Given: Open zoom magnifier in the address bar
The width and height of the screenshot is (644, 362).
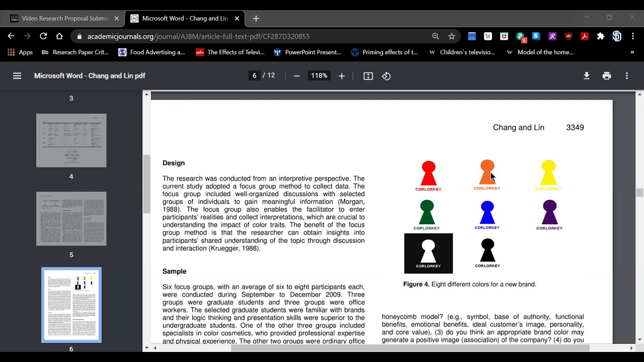Looking at the screenshot, I should pos(436,36).
